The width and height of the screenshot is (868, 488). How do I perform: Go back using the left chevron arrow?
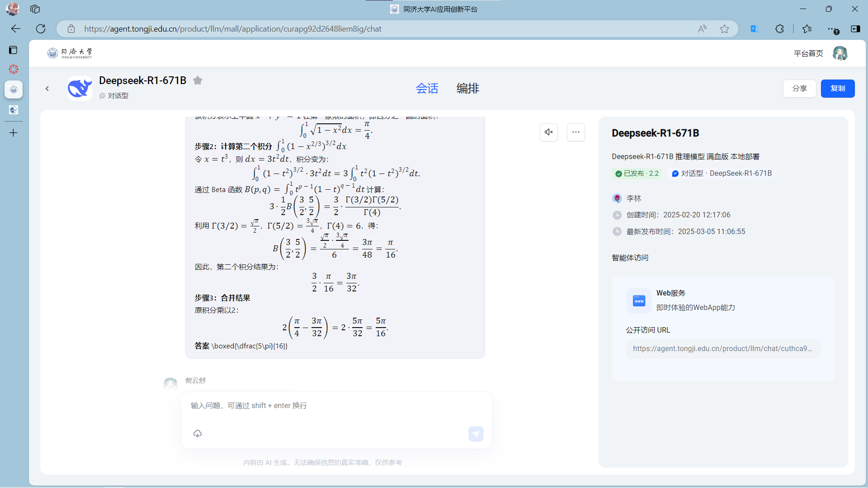tap(47, 89)
